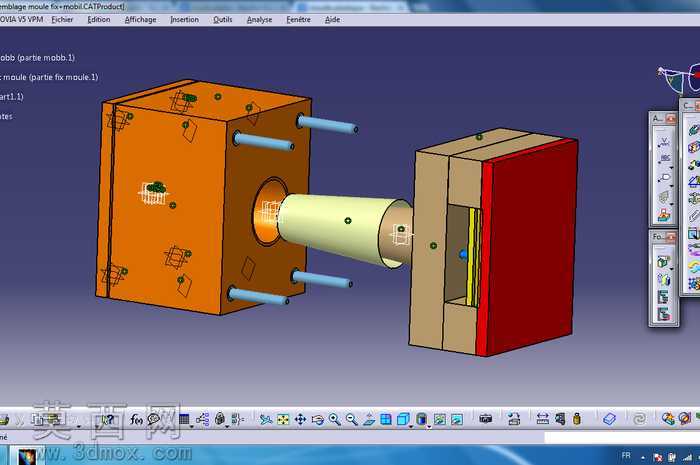This screenshot has height=465, width=700.
Task: Click the Multi-View window icon
Action: tap(386, 419)
